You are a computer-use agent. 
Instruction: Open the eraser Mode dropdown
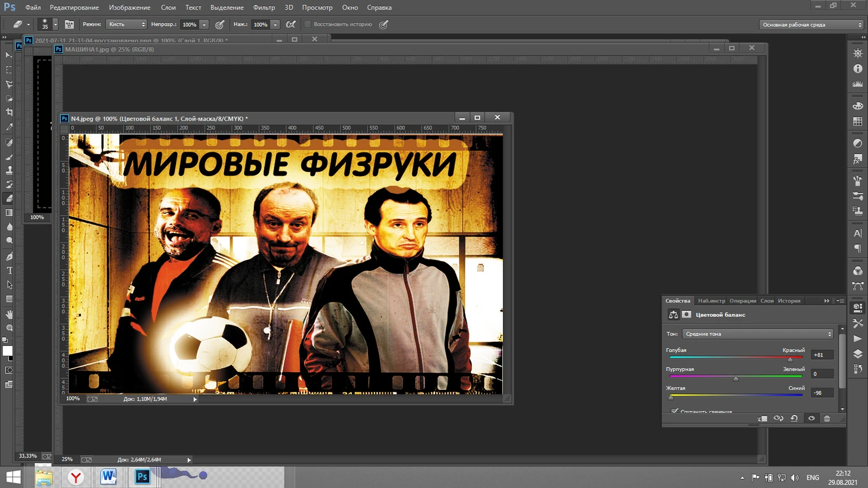point(126,24)
